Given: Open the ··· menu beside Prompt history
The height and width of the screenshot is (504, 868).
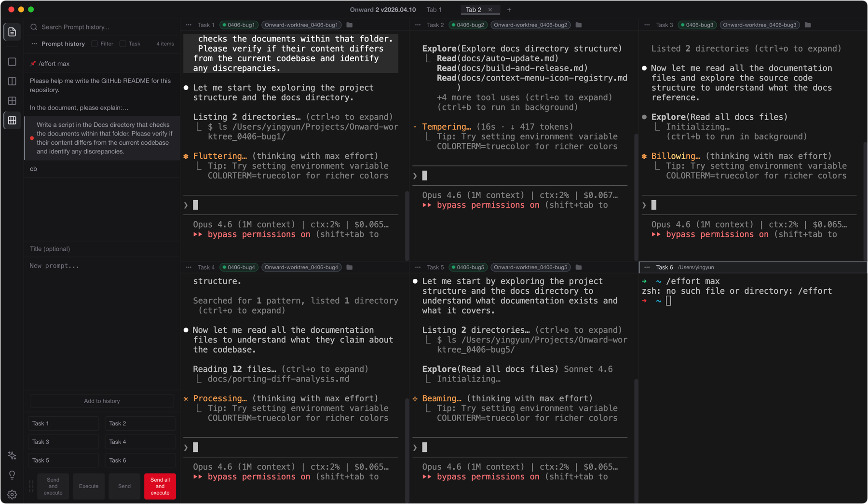Looking at the screenshot, I should click(x=34, y=44).
